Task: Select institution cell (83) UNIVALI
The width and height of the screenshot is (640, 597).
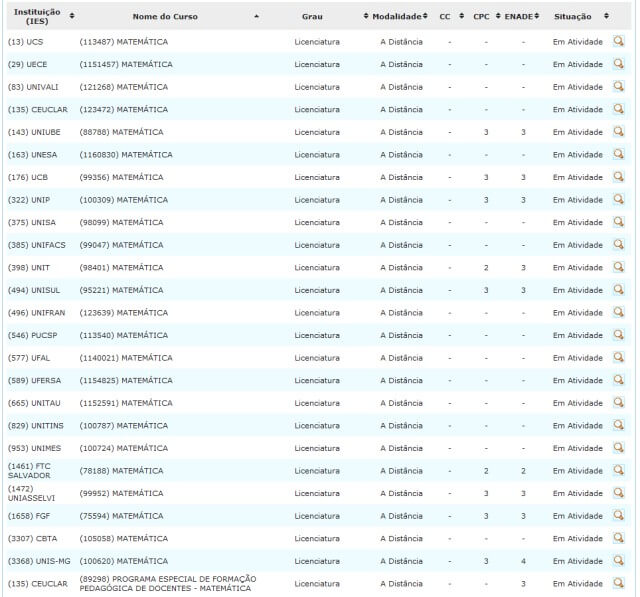Action: (33, 87)
